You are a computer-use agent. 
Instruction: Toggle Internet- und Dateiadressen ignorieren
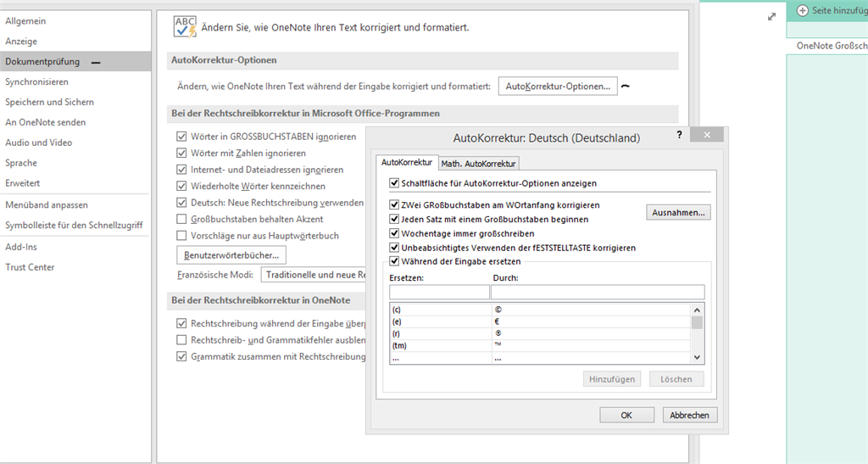point(181,170)
